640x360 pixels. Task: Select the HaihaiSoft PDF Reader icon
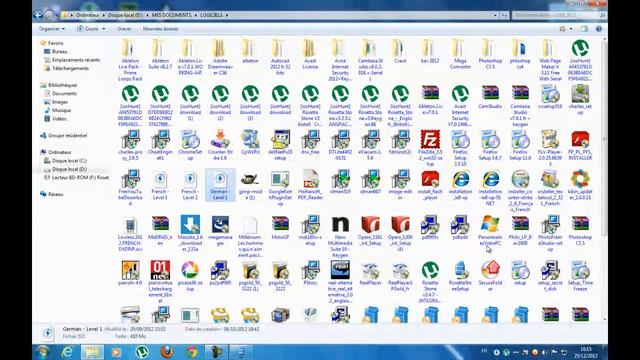click(x=310, y=179)
